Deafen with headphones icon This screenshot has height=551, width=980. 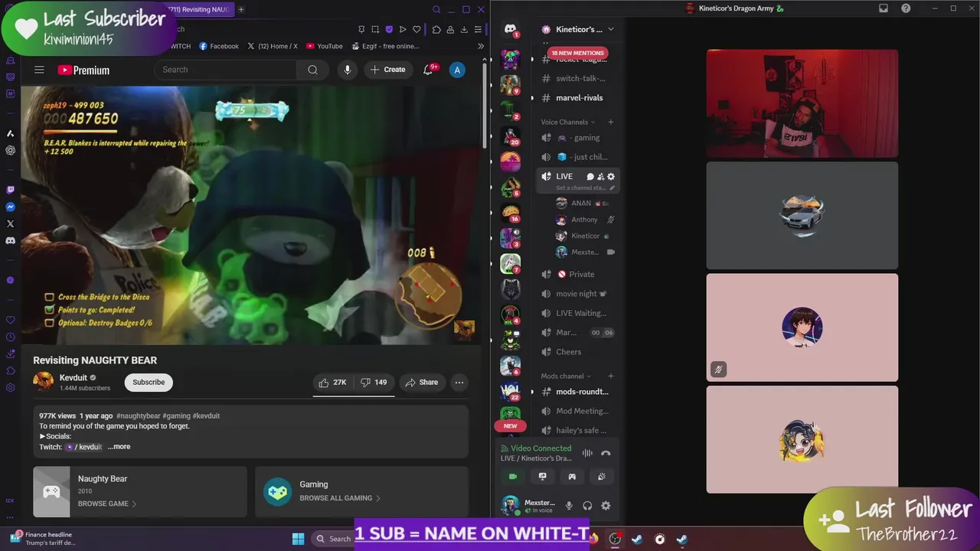[x=587, y=506]
